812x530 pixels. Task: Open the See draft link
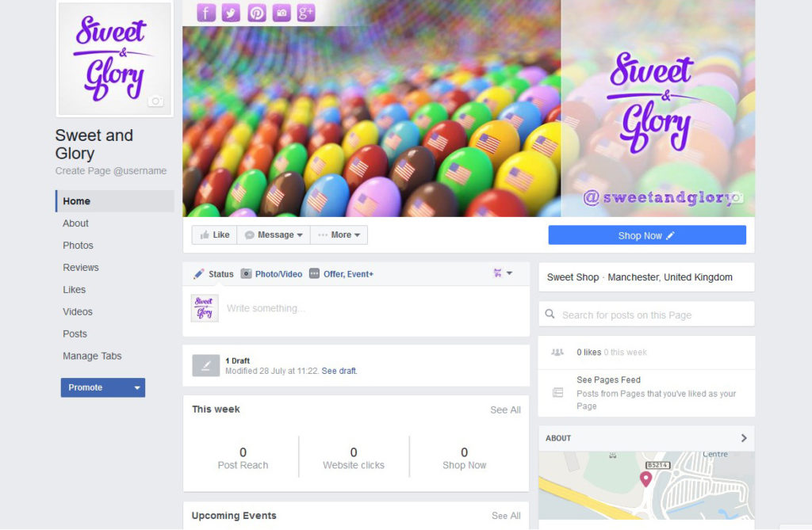(339, 371)
